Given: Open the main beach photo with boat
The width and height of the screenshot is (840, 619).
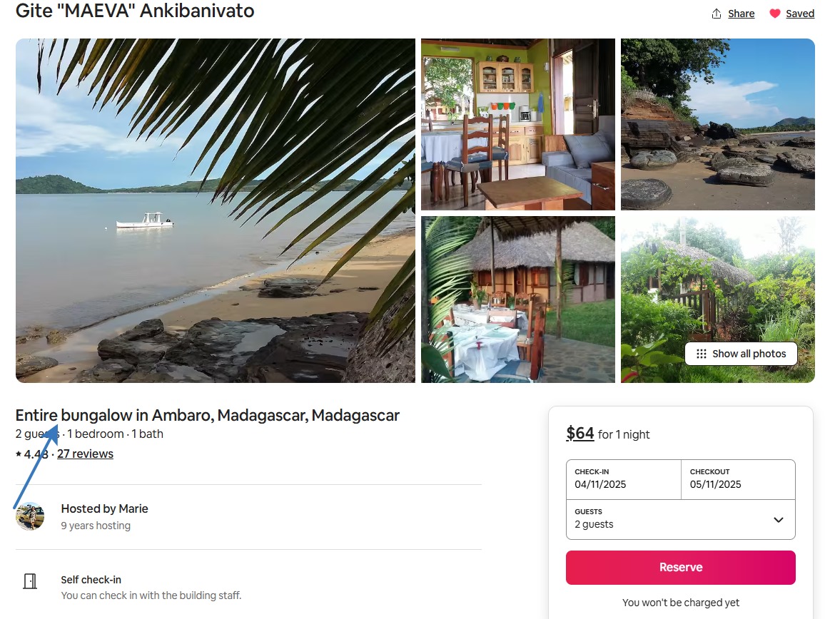Looking at the screenshot, I should point(215,210).
